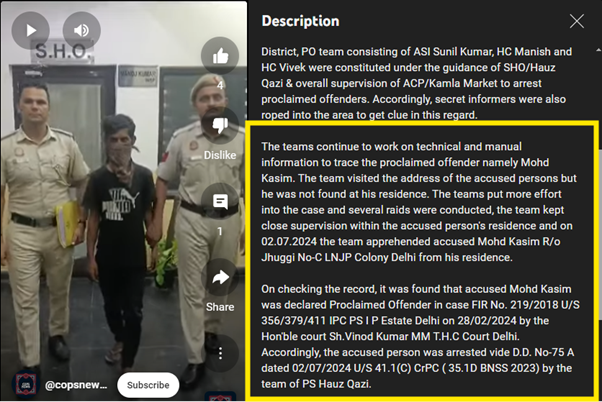Click the like count number 4
Viewport: 602px width, 402px height.
point(220,85)
